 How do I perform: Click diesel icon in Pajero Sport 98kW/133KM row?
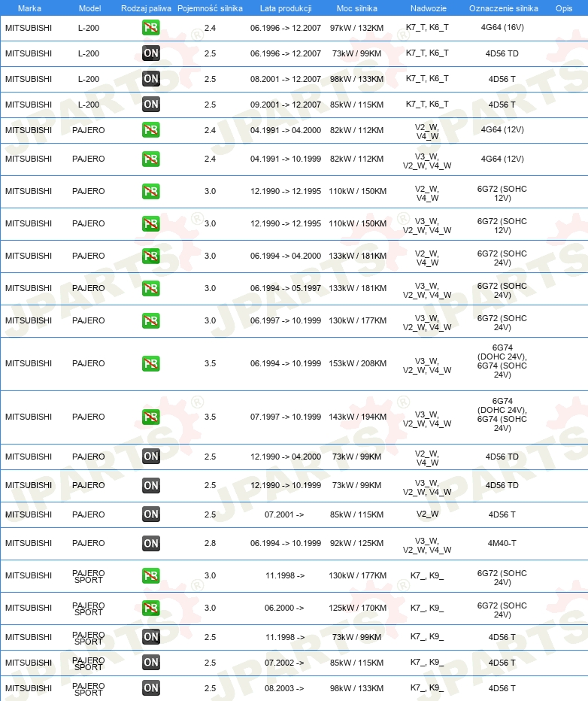coord(151,688)
